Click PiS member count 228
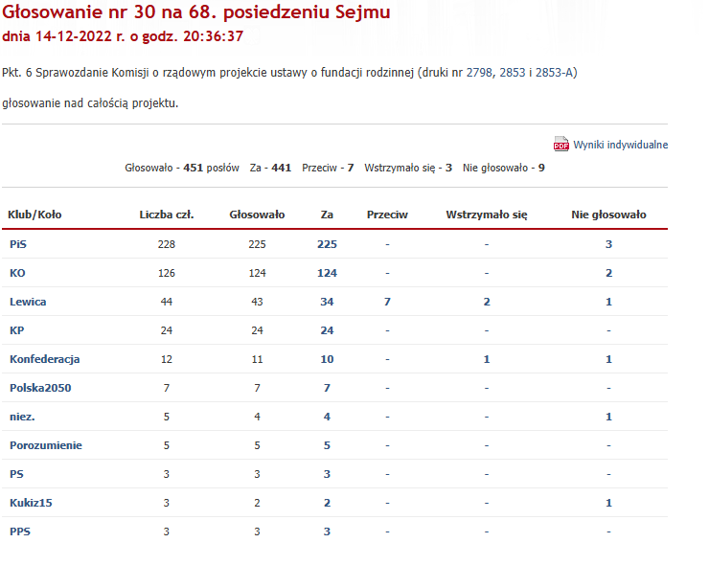Viewport: 709px width, 588px height. (x=167, y=244)
